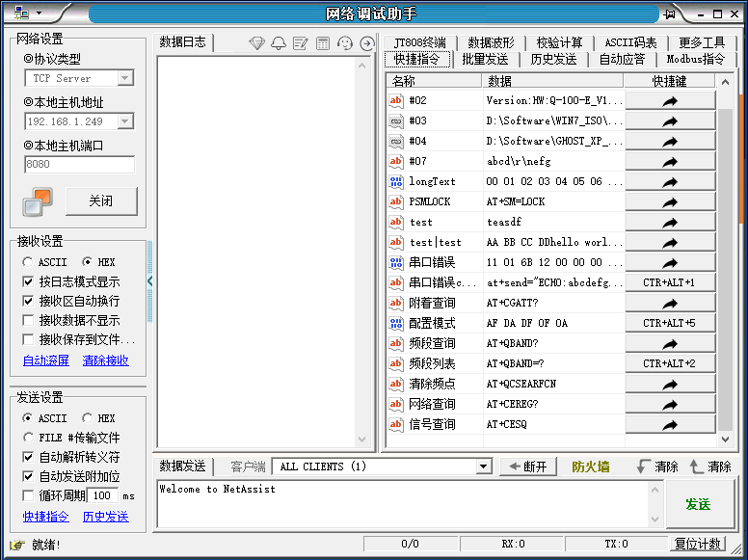Toggle 接收区自动换行 checkbox
The height and width of the screenshot is (560, 748).
coord(28,301)
